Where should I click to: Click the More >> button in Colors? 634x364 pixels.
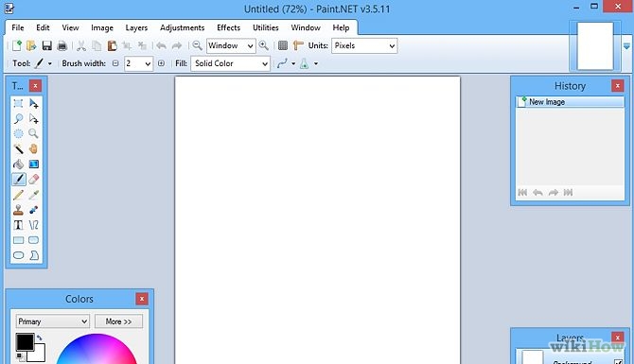point(118,321)
